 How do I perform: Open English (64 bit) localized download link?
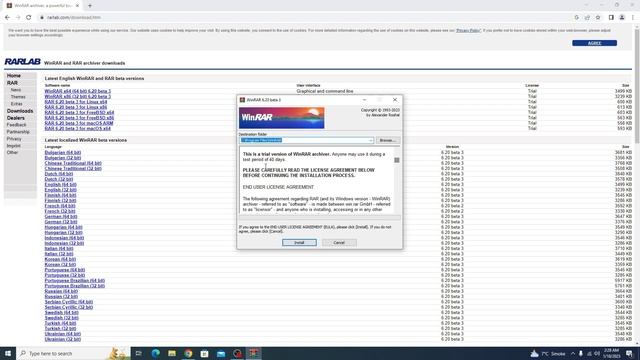click(60, 184)
